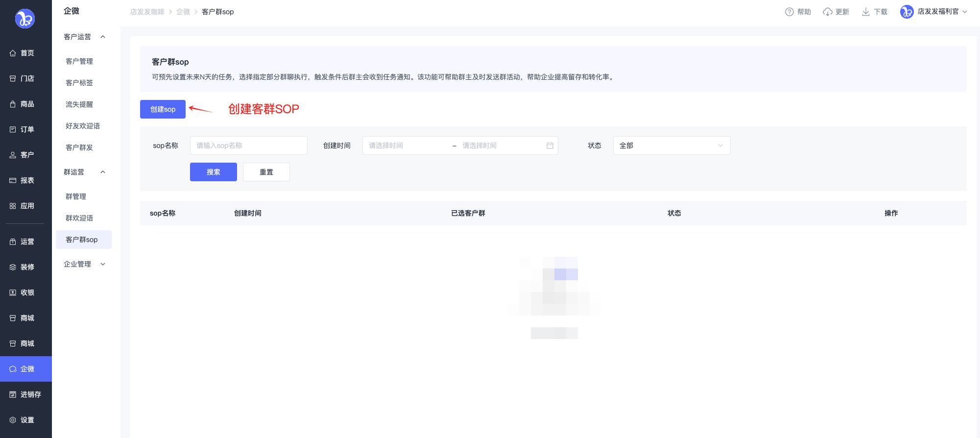Select 客户标签 in the submenu
Image resolution: width=980 pixels, height=438 pixels.
pyautogui.click(x=79, y=83)
